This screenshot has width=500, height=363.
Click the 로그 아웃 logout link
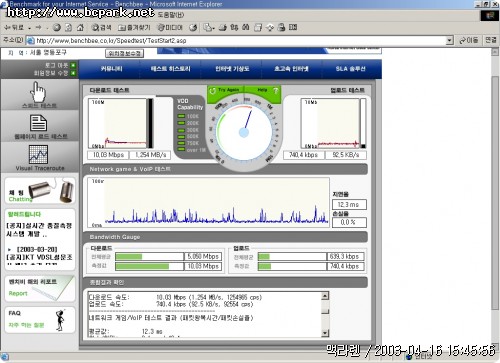[60, 65]
